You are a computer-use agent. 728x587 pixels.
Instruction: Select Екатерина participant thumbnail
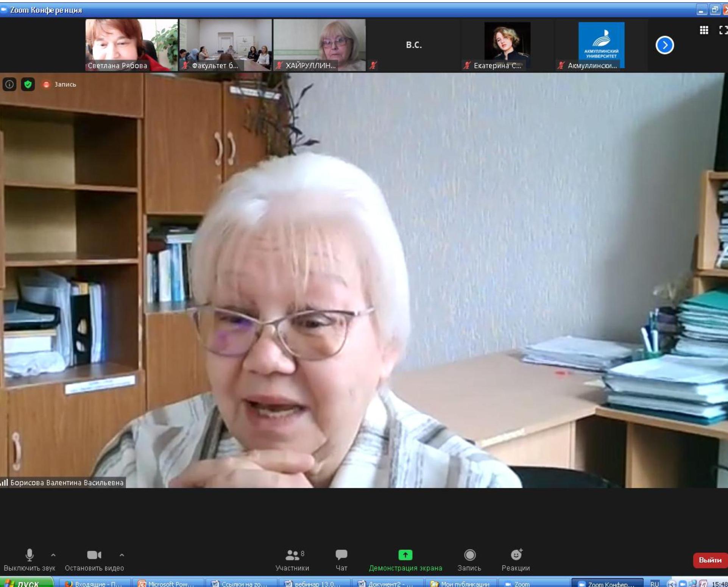click(507, 45)
